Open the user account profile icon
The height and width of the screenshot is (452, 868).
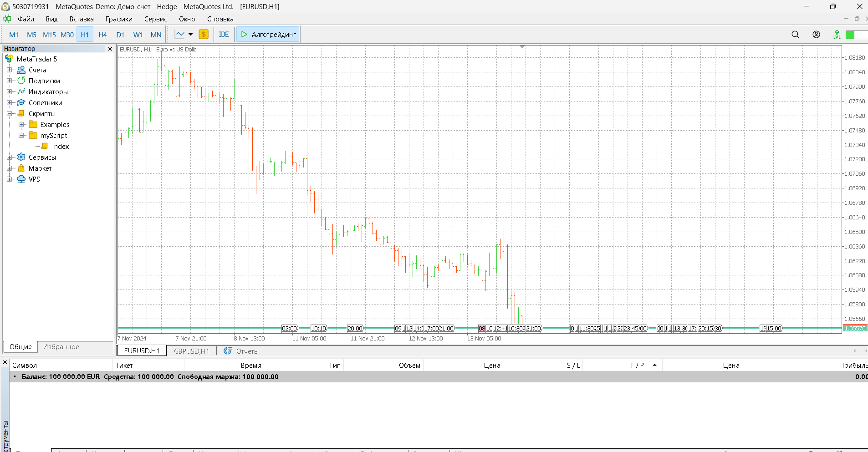coord(816,35)
